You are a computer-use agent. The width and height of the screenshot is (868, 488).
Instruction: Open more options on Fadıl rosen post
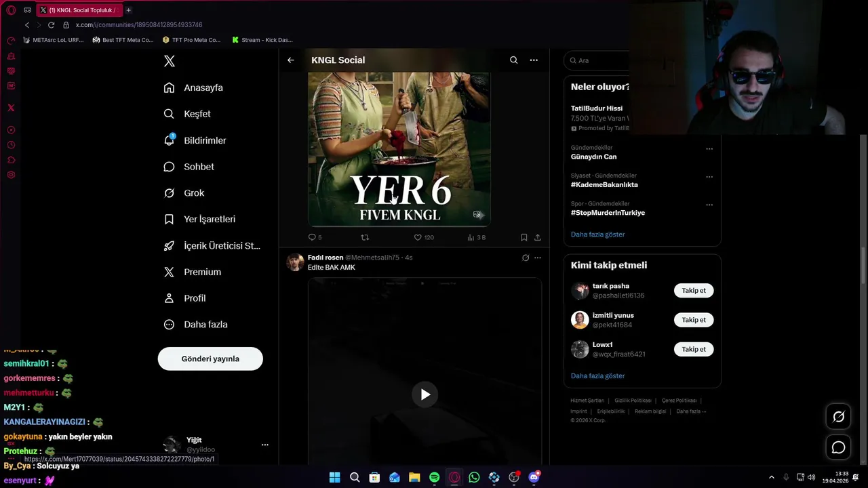pyautogui.click(x=538, y=258)
